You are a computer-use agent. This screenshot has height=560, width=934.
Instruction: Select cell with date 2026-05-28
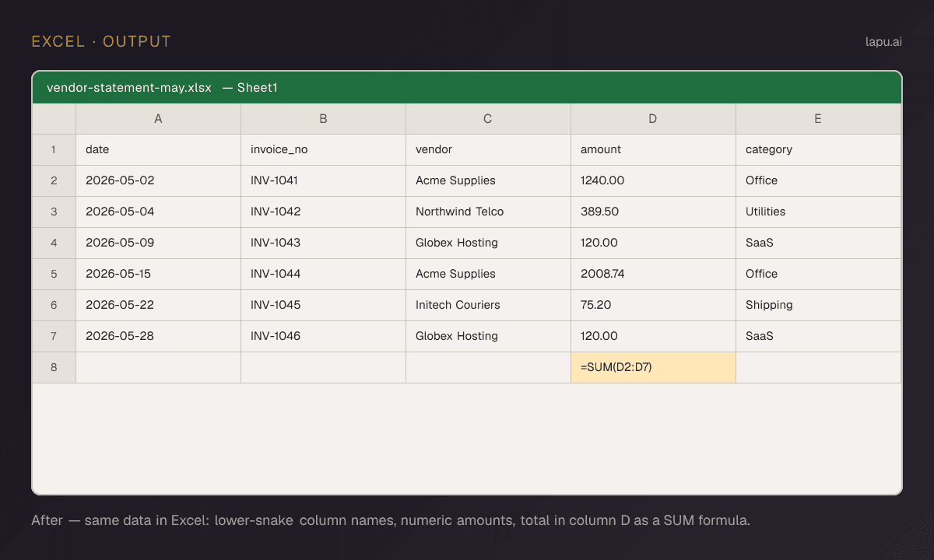(159, 337)
